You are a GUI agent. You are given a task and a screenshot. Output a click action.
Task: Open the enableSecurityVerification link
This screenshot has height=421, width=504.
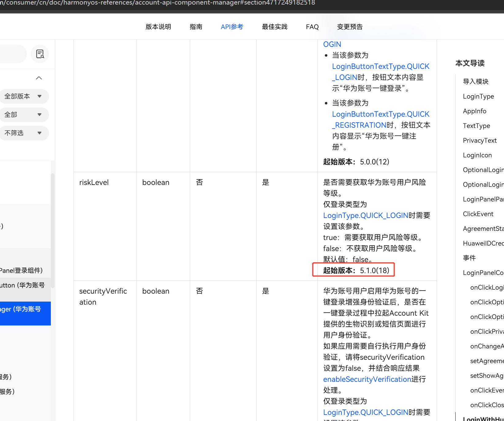[367, 379]
